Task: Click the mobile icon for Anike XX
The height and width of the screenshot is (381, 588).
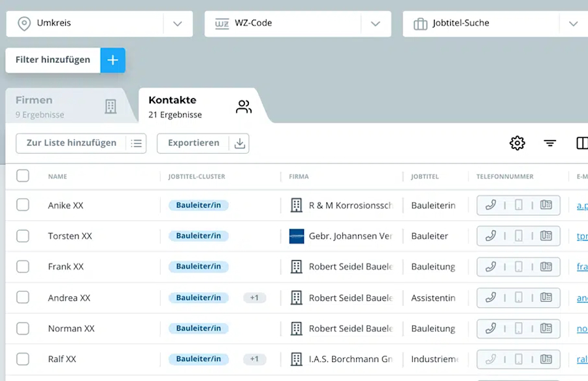Action: (x=519, y=205)
